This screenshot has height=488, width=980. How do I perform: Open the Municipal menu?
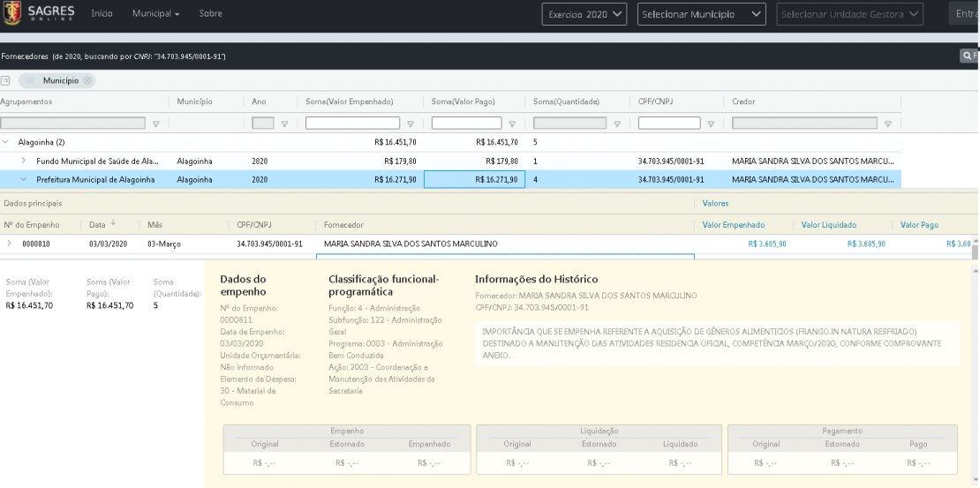[x=155, y=14]
